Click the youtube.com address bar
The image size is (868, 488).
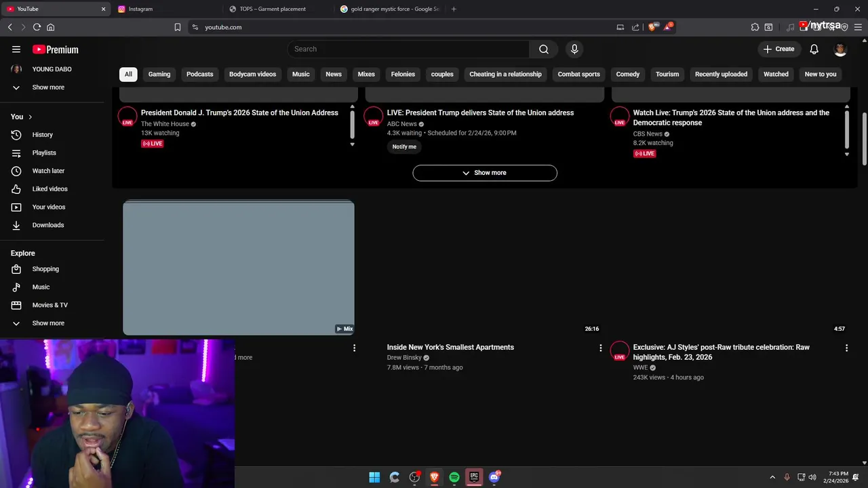point(400,27)
